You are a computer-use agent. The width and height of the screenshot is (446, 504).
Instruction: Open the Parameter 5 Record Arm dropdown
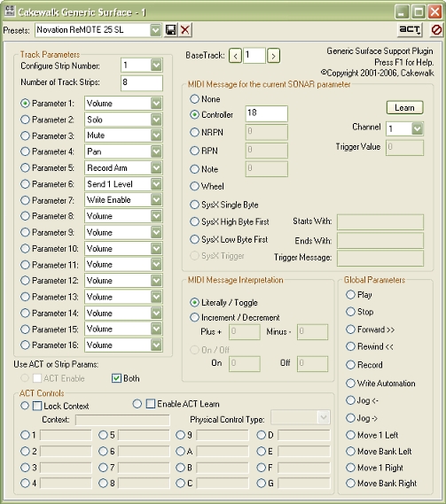[x=156, y=167]
